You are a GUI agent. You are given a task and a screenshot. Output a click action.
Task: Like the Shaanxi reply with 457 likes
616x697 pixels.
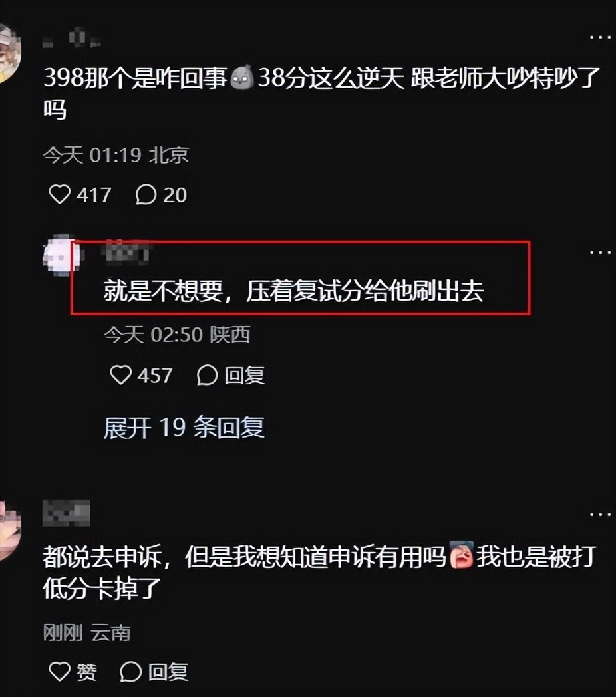pyautogui.click(x=120, y=375)
